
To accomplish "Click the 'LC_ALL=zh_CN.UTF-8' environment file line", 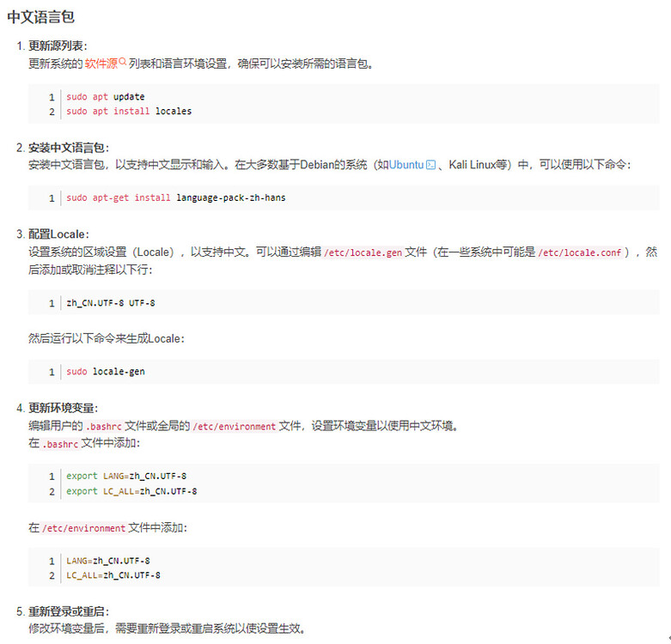I will tap(113, 575).
